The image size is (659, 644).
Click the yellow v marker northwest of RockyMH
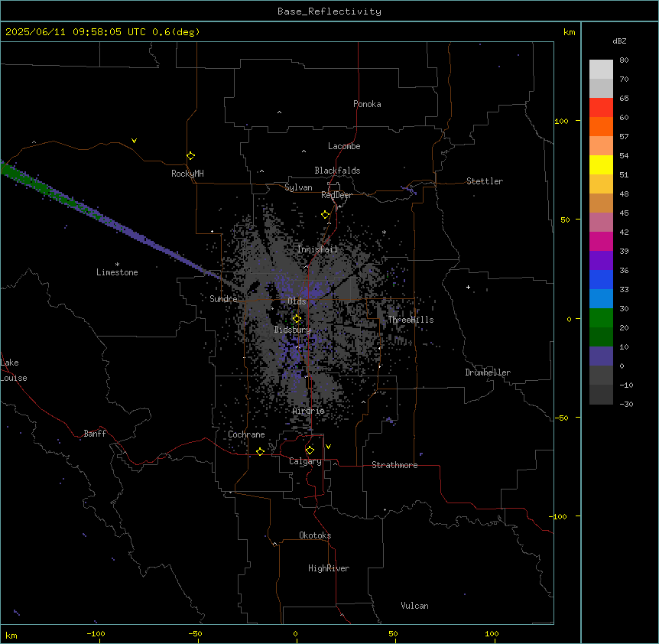click(x=134, y=141)
